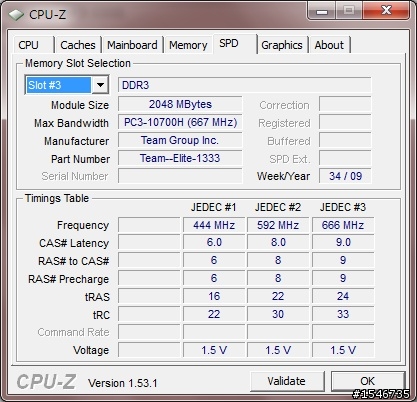Image resolution: width=417 pixels, height=402 pixels.
Task: Click the 6.0 CAS# Latency cell
Action: click(x=214, y=242)
